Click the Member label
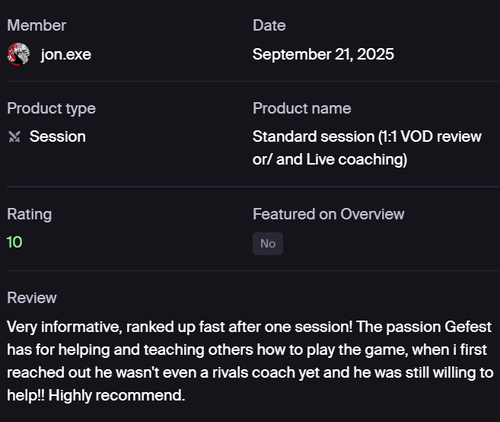 click(37, 26)
